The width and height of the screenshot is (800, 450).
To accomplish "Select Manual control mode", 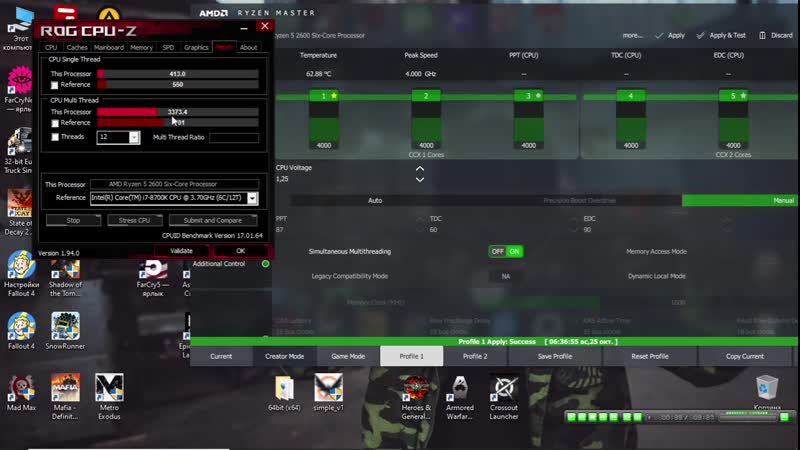I will pyautogui.click(x=740, y=201).
